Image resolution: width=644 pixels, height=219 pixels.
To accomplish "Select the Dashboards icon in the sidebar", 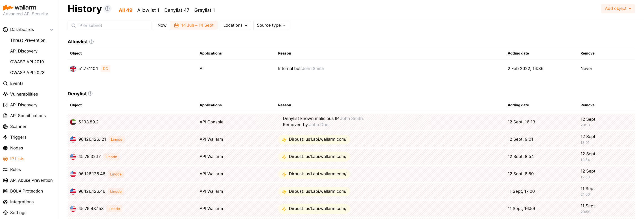I will point(5,29).
